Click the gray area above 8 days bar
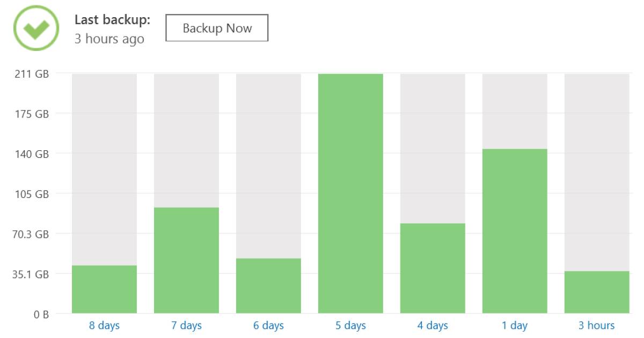Viewport: 644px width, 338px height. [x=104, y=170]
